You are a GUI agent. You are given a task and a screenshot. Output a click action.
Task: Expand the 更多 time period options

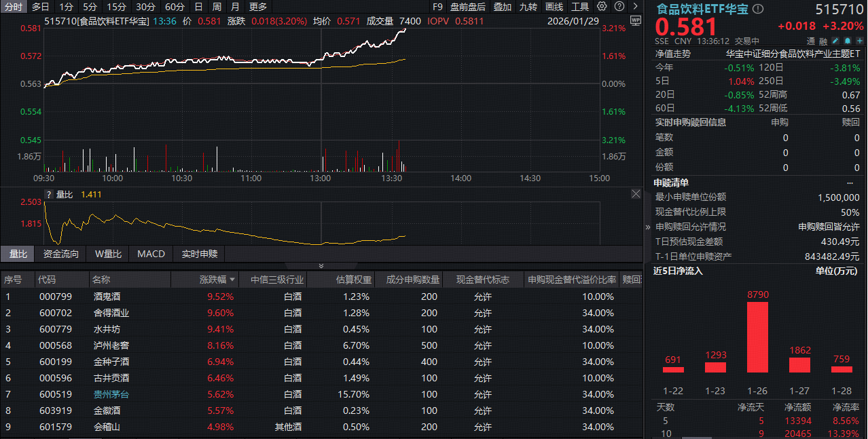258,7
